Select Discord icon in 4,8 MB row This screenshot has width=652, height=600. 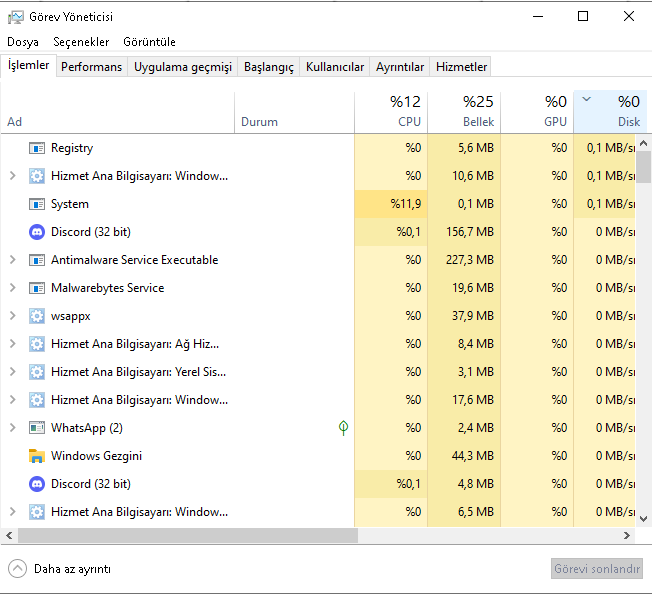pyautogui.click(x=37, y=484)
